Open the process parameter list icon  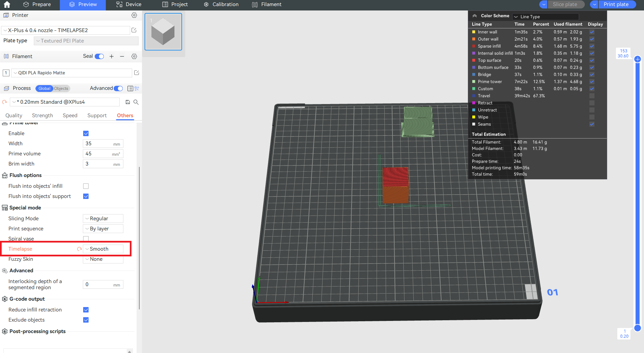coord(130,88)
